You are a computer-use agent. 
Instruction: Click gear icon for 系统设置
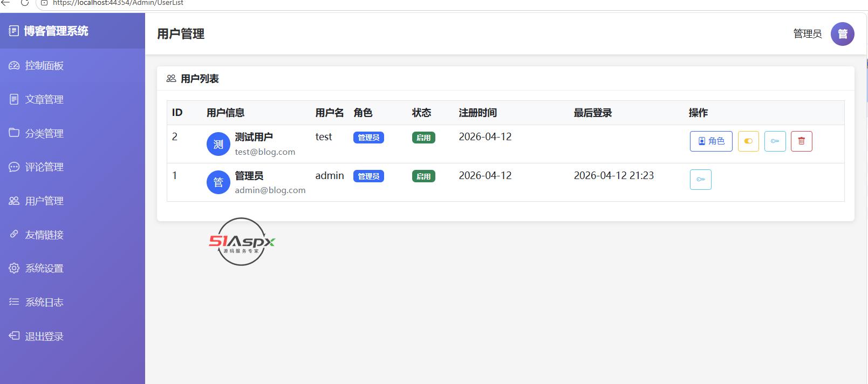(14, 268)
